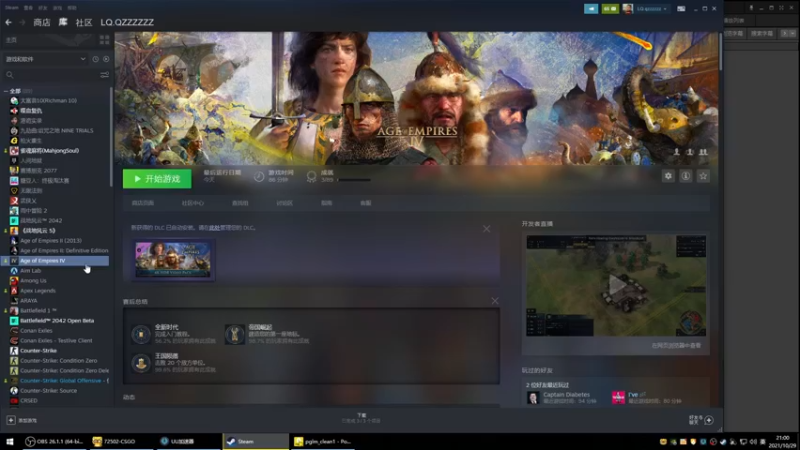800x450 pixels.
Task: Select Apex Legends in the game list
Action: pyautogui.click(x=38, y=291)
